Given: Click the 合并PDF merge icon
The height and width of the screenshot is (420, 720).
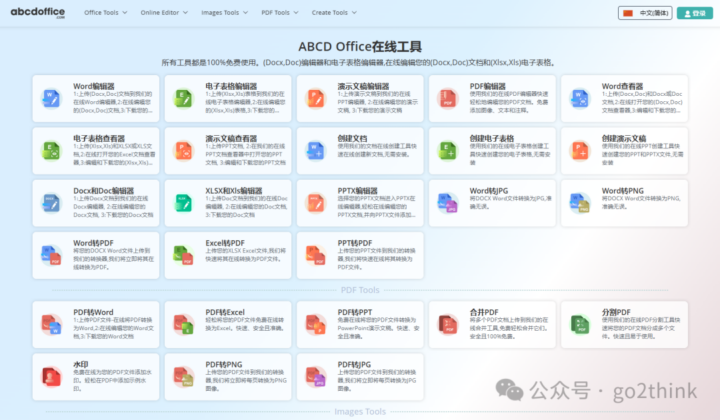Looking at the screenshot, I should [448, 324].
